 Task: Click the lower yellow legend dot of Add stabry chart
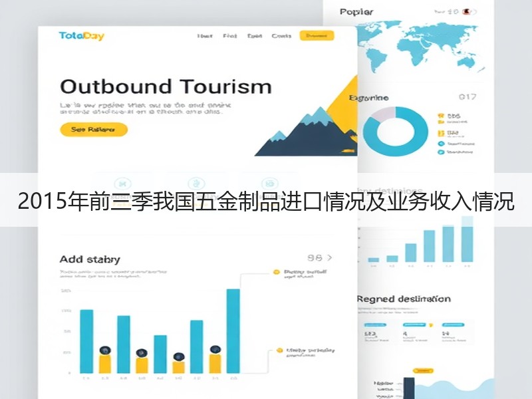pyautogui.click(x=279, y=350)
